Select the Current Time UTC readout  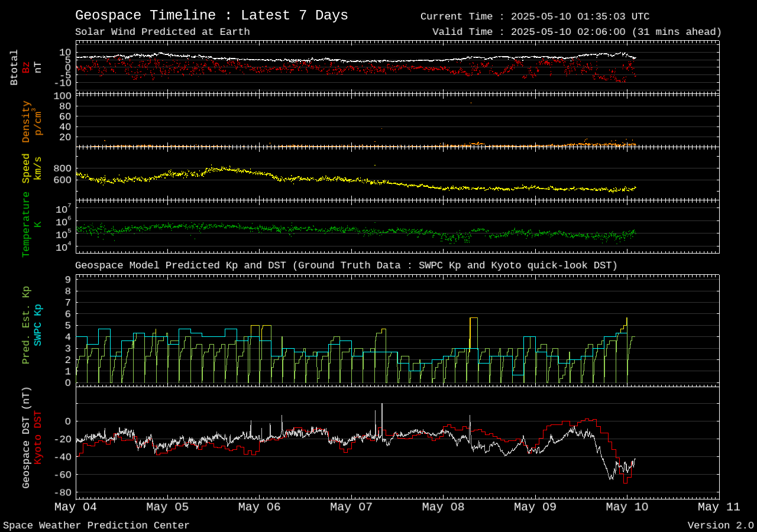coord(535,17)
